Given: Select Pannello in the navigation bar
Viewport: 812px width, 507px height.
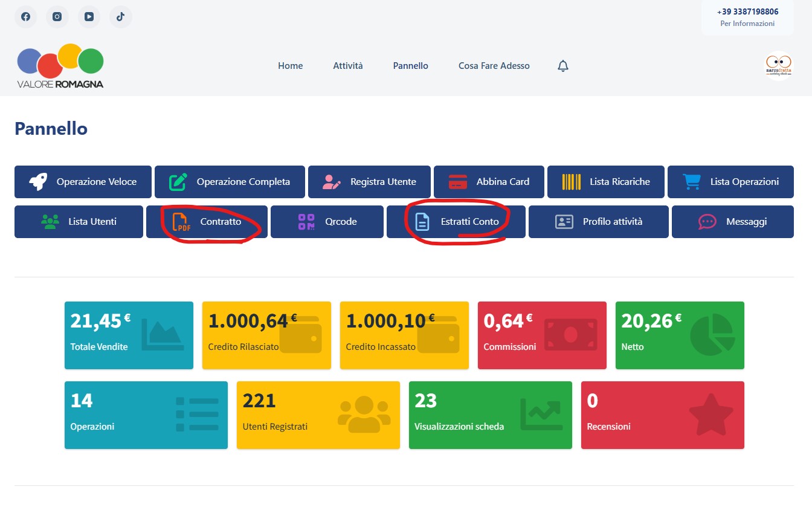Looking at the screenshot, I should (x=410, y=66).
